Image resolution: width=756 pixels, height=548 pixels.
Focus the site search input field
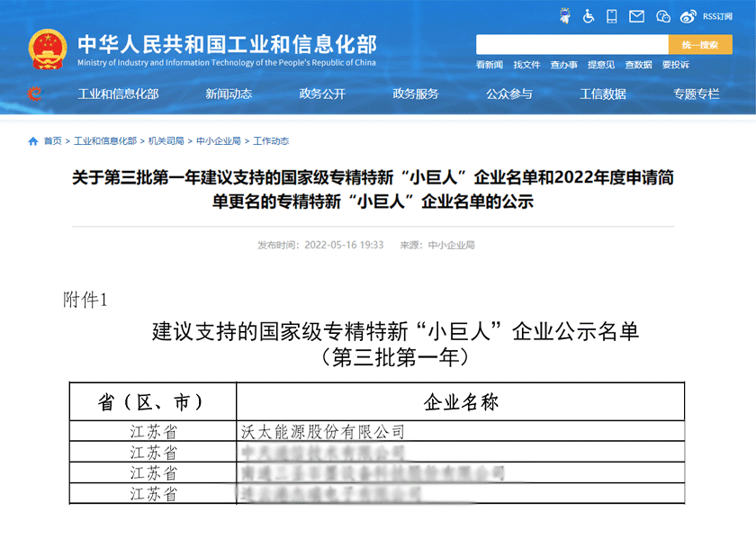[x=571, y=45]
